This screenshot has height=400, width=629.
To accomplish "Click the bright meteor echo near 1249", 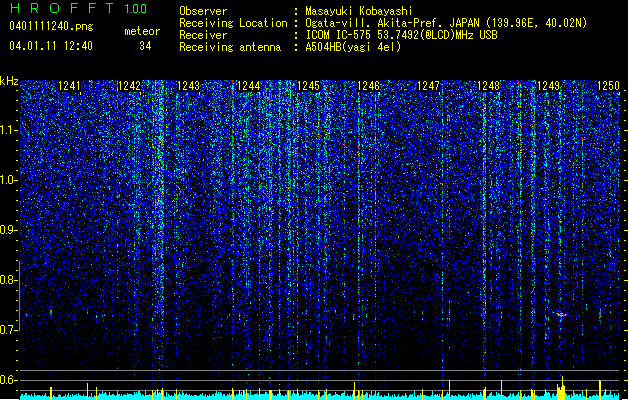I will coord(560,314).
